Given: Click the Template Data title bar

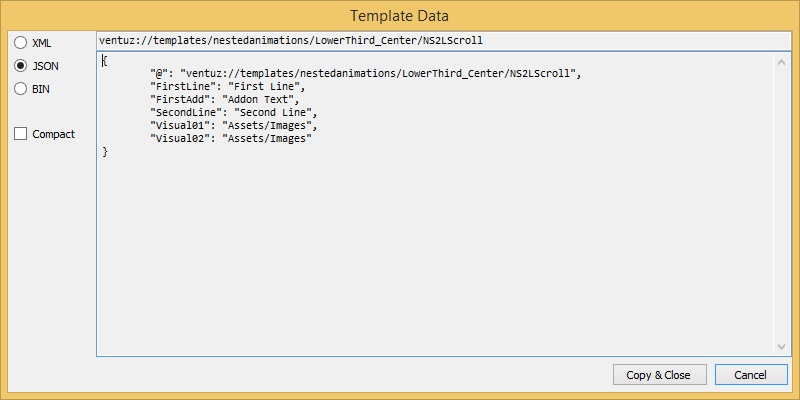Looking at the screenshot, I should [400, 15].
